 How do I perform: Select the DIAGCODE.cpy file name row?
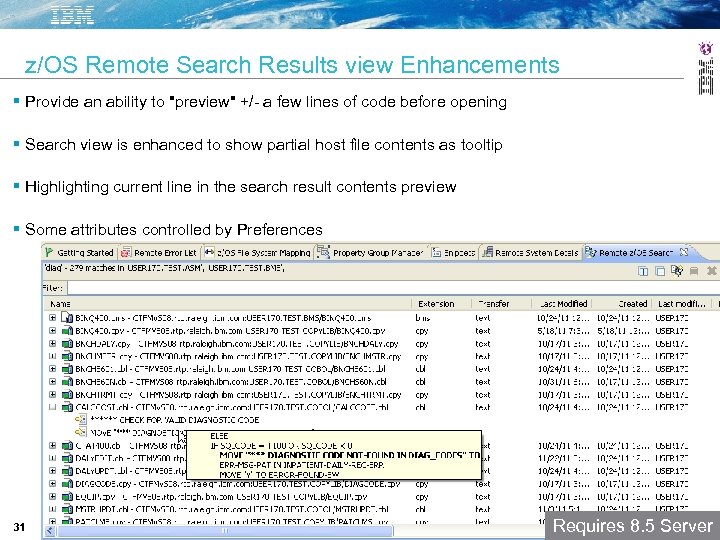click(x=237, y=484)
